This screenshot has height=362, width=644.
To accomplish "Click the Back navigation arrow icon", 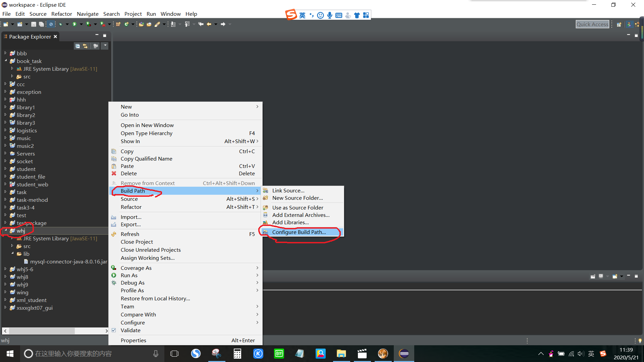I will (x=210, y=24).
